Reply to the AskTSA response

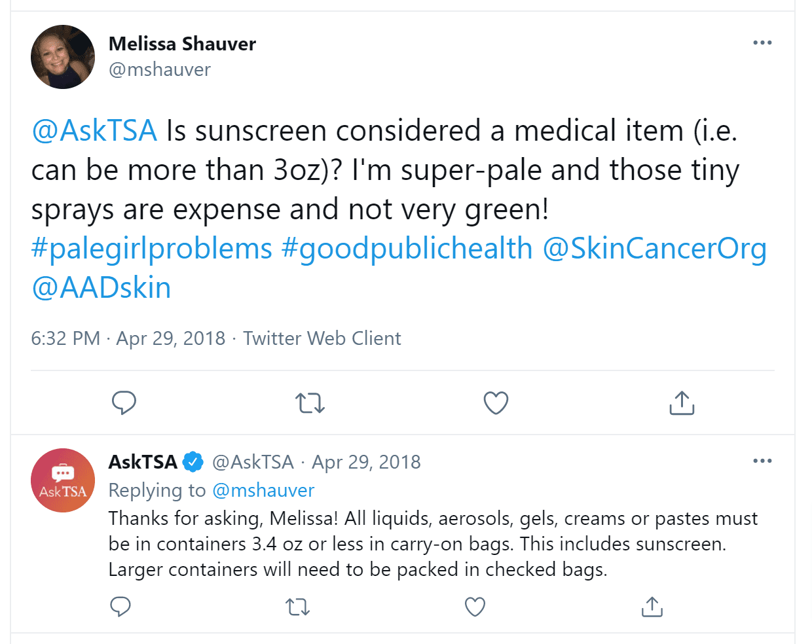120,607
